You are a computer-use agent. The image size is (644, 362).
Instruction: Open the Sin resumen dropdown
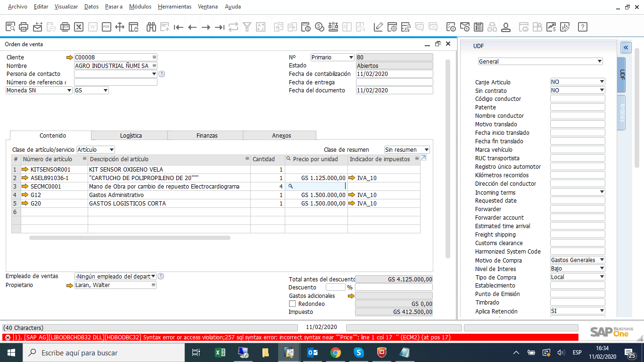427,150
